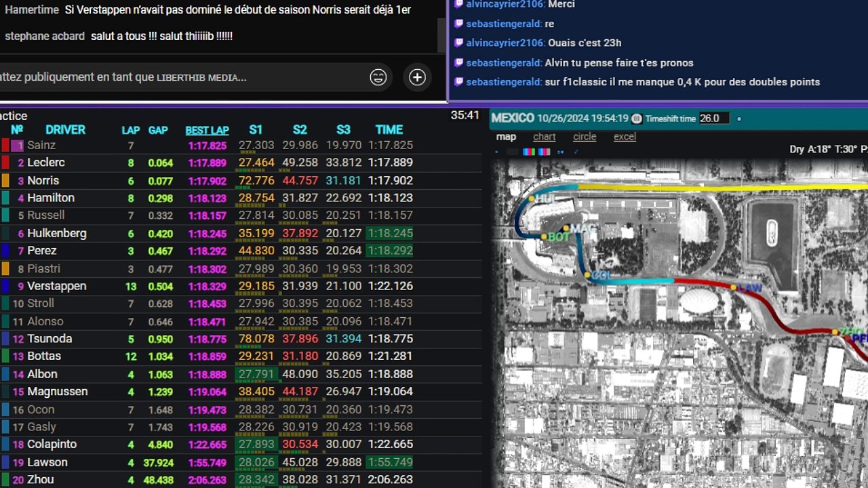Select the Hulkenberg driver name
The height and width of the screenshot is (488, 868).
pos(57,233)
